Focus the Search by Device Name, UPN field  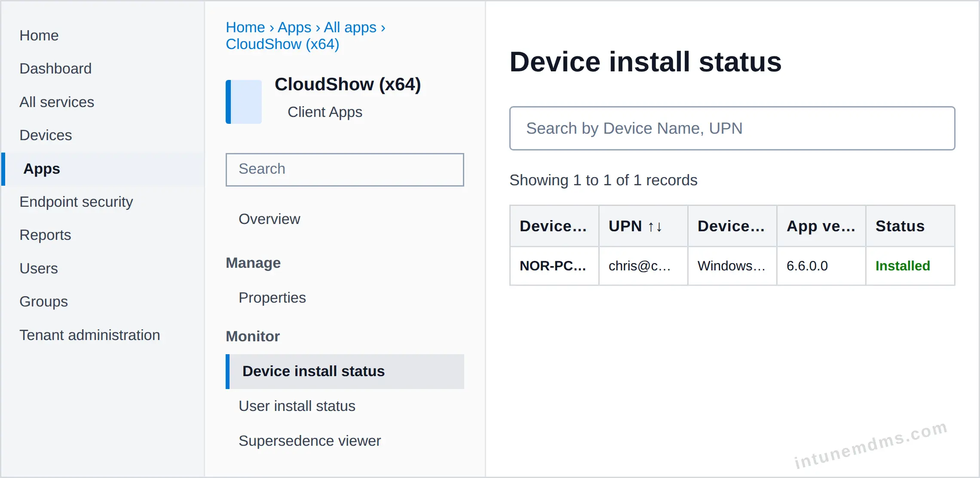point(732,128)
